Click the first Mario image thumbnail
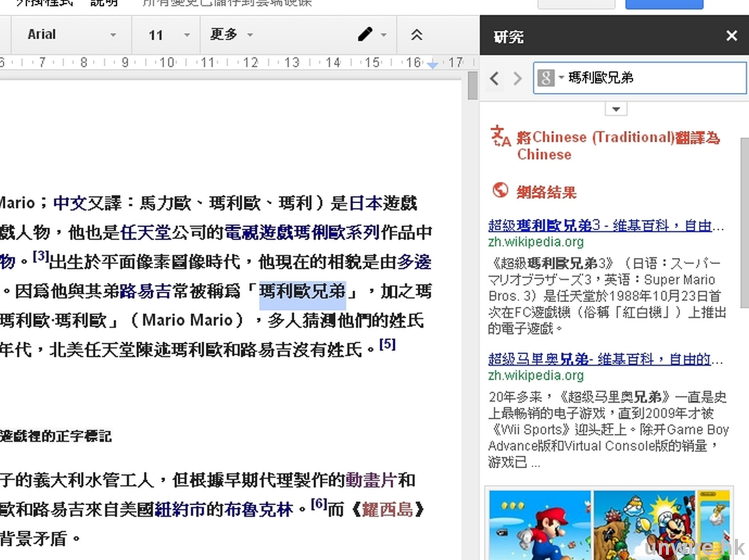 [540, 525]
